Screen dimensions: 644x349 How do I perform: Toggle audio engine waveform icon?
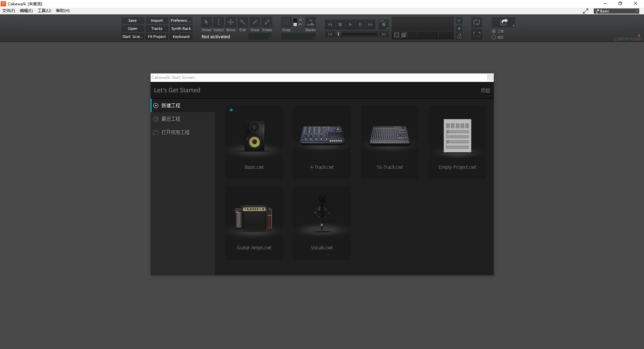click(x=396, y=35)
